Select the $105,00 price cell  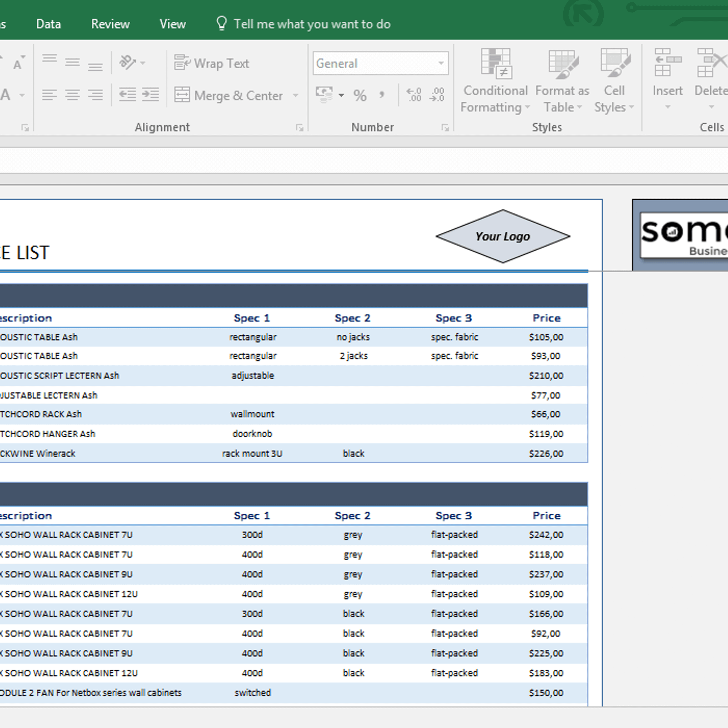546,337
